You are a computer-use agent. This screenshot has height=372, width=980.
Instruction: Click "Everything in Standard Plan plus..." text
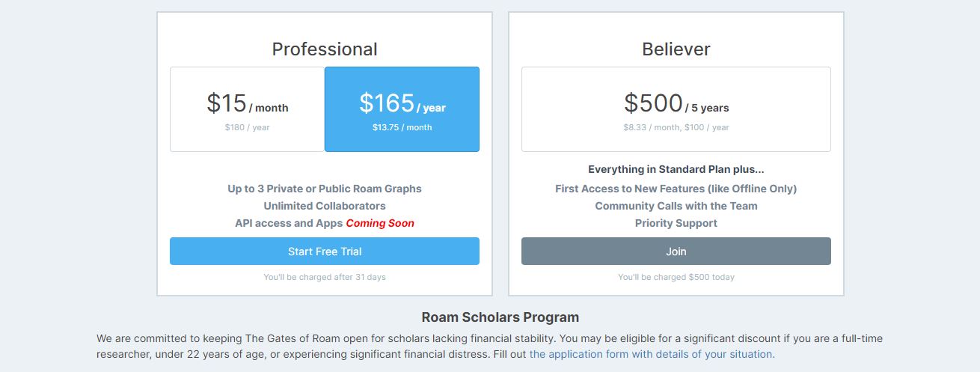676,169
